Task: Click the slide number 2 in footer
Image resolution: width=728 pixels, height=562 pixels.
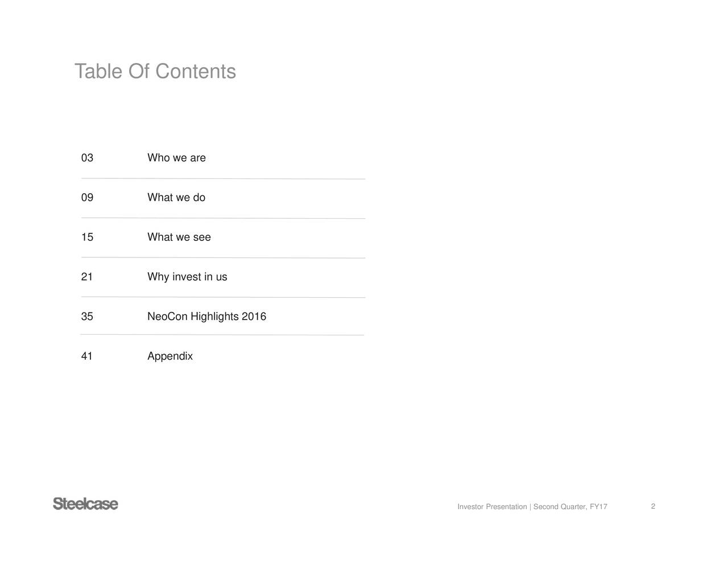Action: click(x=653, y=506)
